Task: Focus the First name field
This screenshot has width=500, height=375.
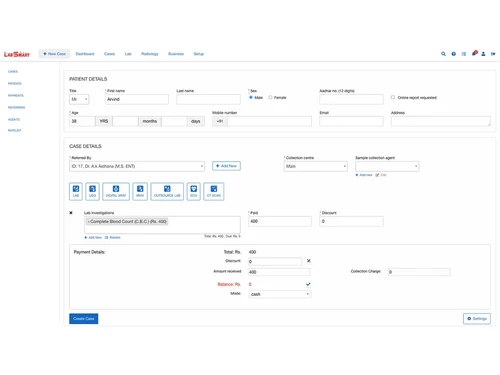Action: [x=137, y=99]
